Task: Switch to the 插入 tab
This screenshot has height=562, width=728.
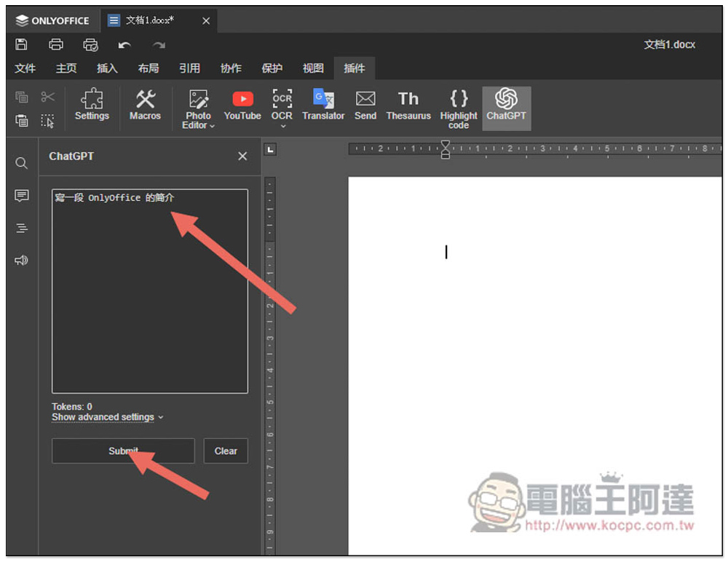Action: [x=107, y=68]
